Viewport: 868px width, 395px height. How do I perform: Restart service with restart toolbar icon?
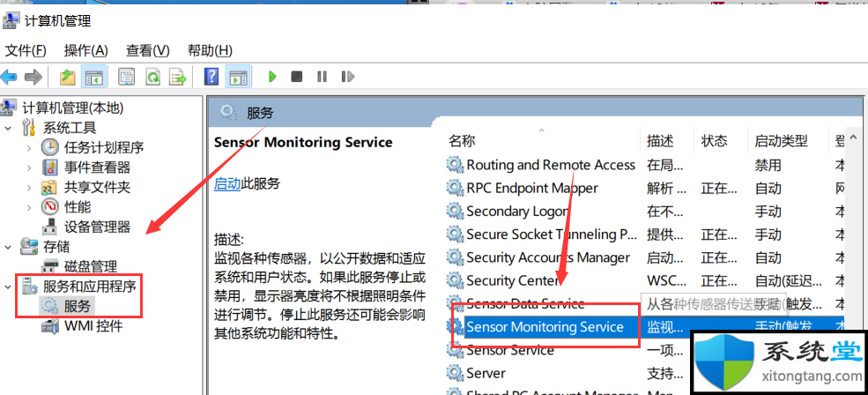(x=348, y=77)
